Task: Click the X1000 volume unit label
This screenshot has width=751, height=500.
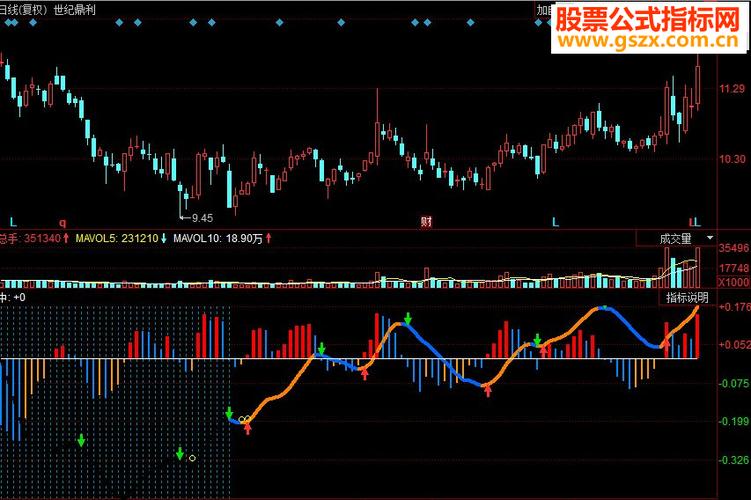Action: click(734, 282)
